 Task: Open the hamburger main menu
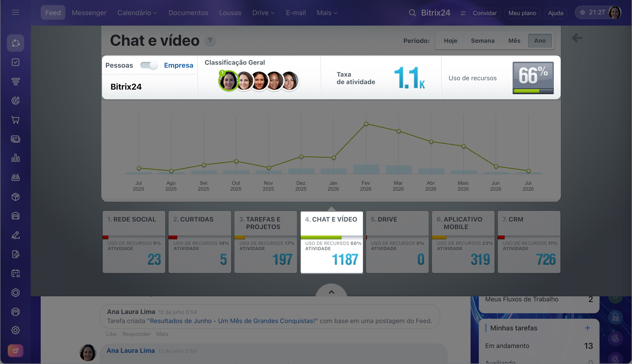16,13
